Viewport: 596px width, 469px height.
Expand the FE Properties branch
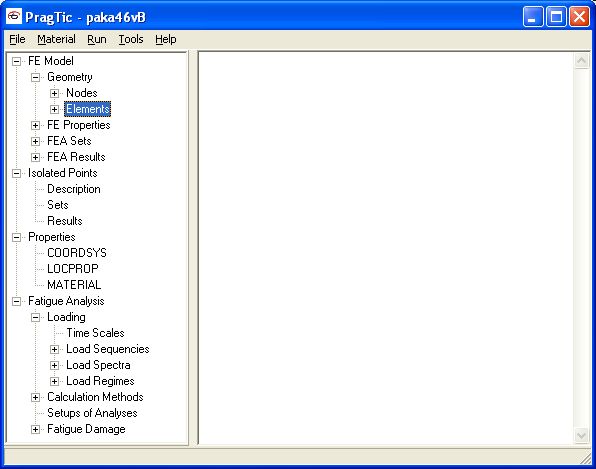(x=35, y=125)
